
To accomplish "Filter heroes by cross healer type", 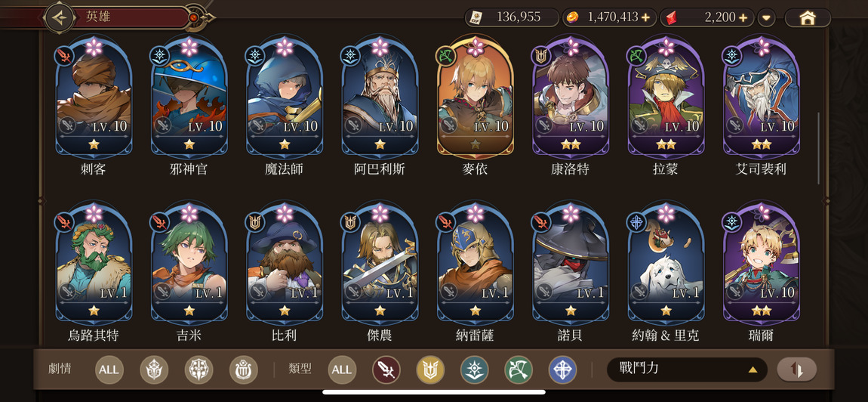I will 562,370.
